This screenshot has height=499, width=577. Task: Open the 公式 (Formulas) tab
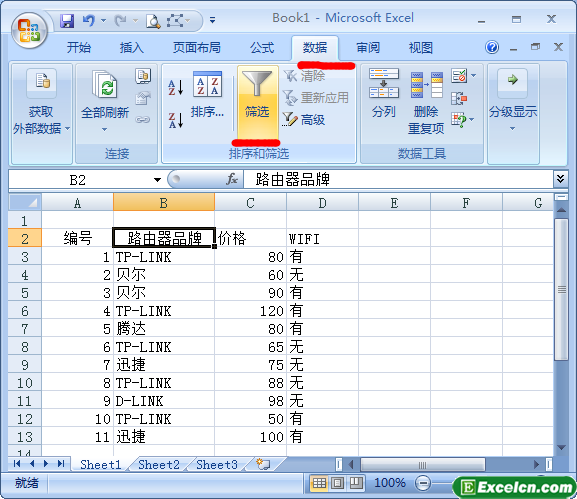pos(262,47)
